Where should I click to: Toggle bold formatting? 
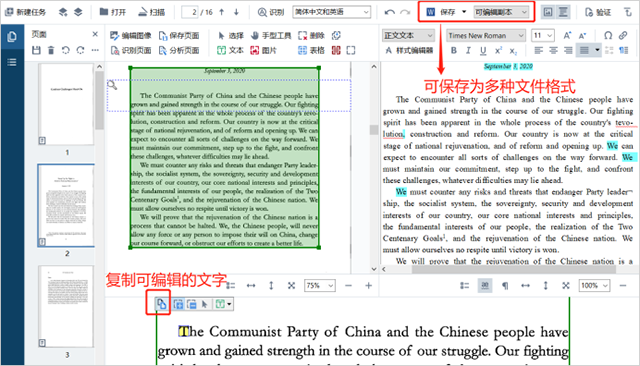[453, 50]
